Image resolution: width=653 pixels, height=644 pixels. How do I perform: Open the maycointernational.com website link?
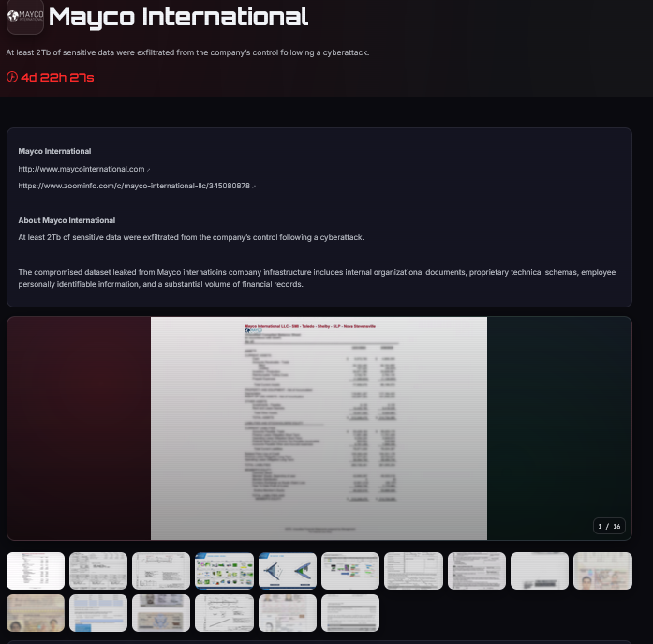pyautogui.click(x=82, y=169)
